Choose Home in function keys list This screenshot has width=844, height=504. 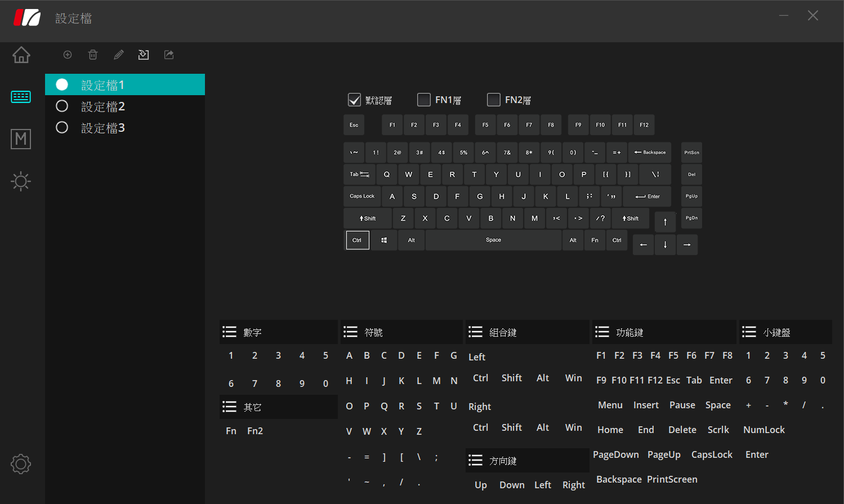[x=610, y=430]
